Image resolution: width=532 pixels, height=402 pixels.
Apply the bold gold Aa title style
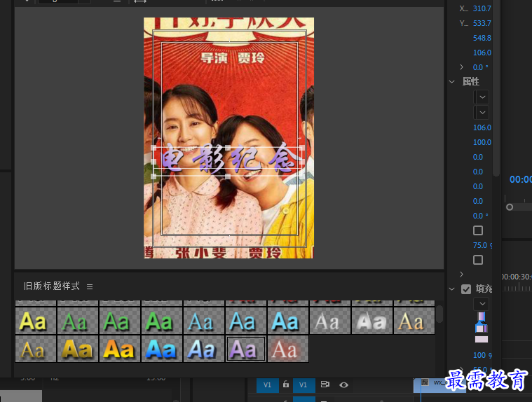[x=78, y=349]
